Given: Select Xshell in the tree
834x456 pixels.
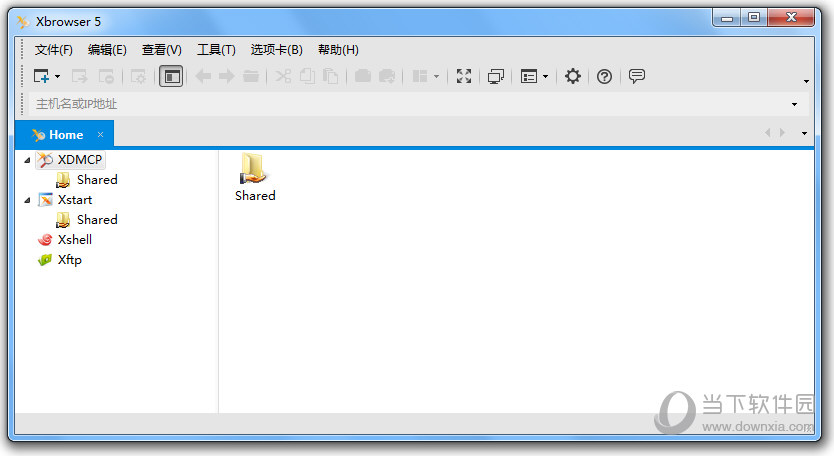Looking at the screenshot, I should 65,240.
